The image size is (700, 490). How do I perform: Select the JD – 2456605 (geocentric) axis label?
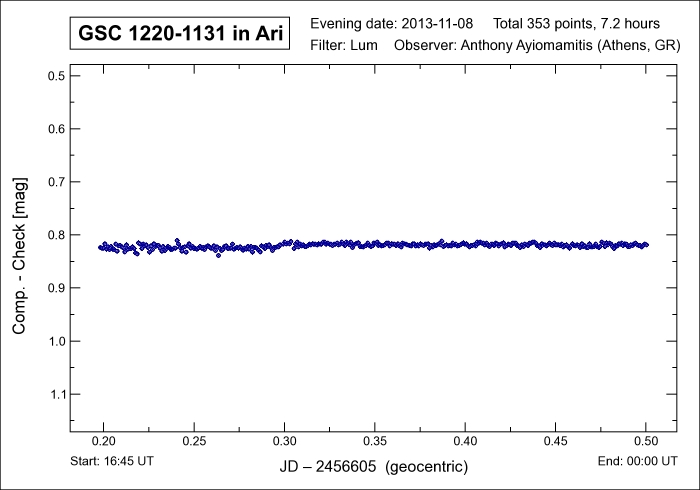click(375, 467)
